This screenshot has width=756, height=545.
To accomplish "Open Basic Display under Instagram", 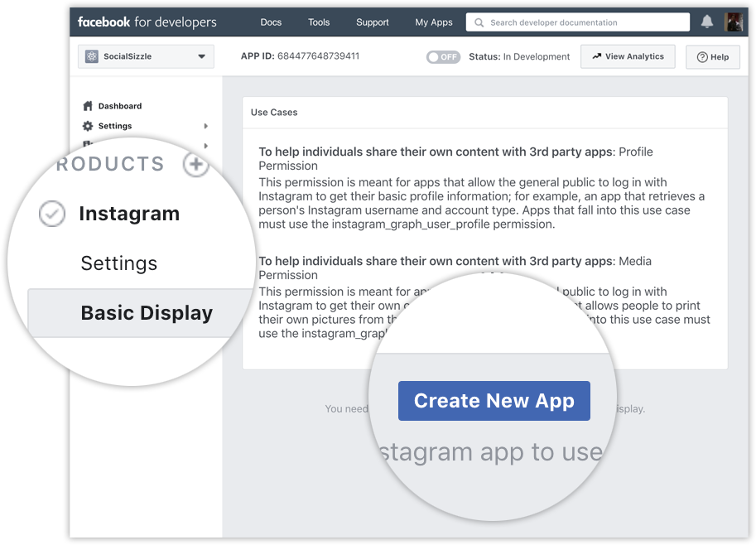I will tap(147, 313).
